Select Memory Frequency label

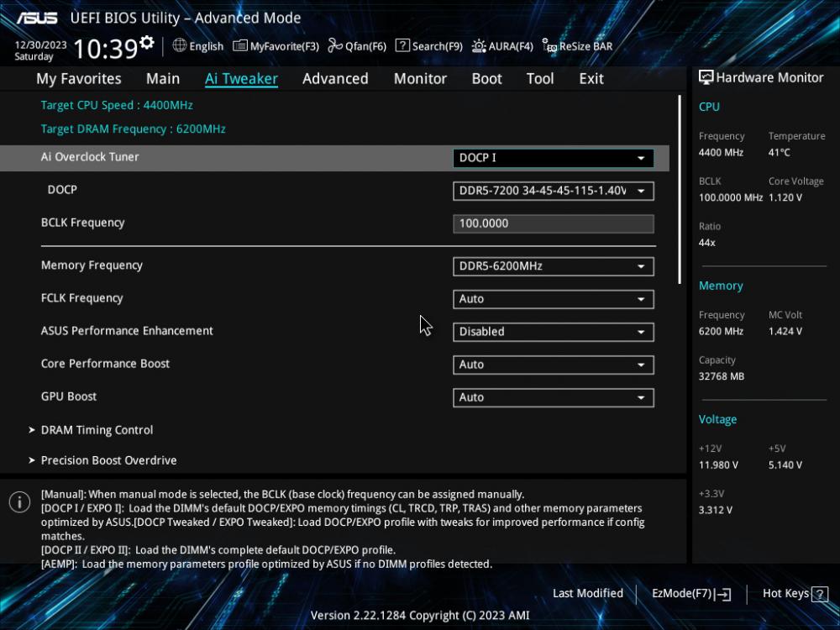(92, 265)
